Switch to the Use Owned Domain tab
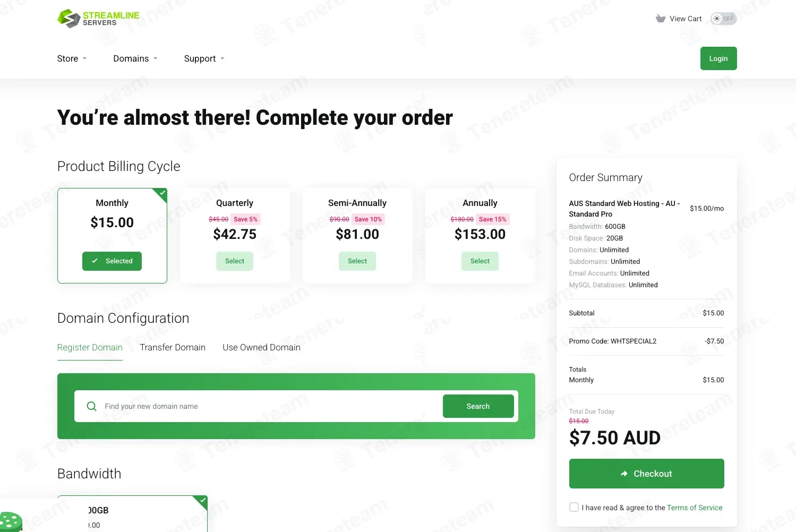Viewport: 796px width, 532px height. click(261, 347)
